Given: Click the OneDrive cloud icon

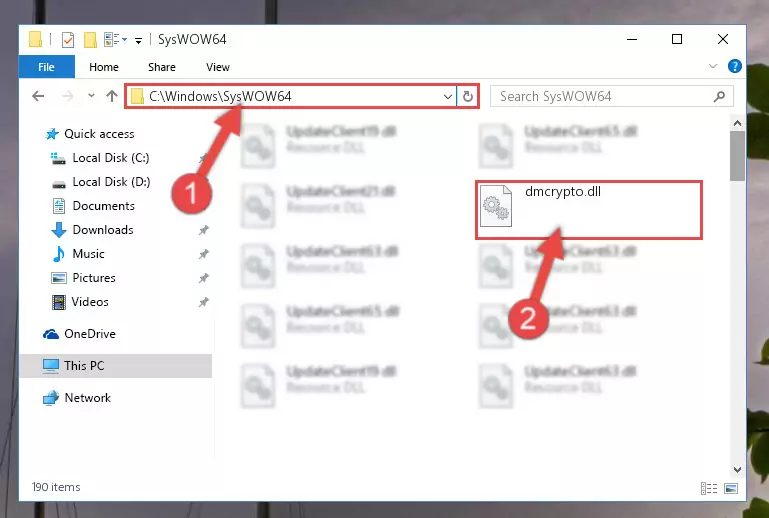Looking at the screenshot, I should 51,334.
